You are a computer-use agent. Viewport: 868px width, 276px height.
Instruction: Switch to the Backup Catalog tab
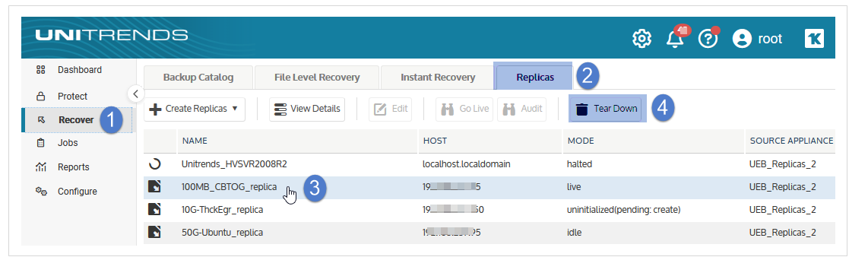coord(198,77)
